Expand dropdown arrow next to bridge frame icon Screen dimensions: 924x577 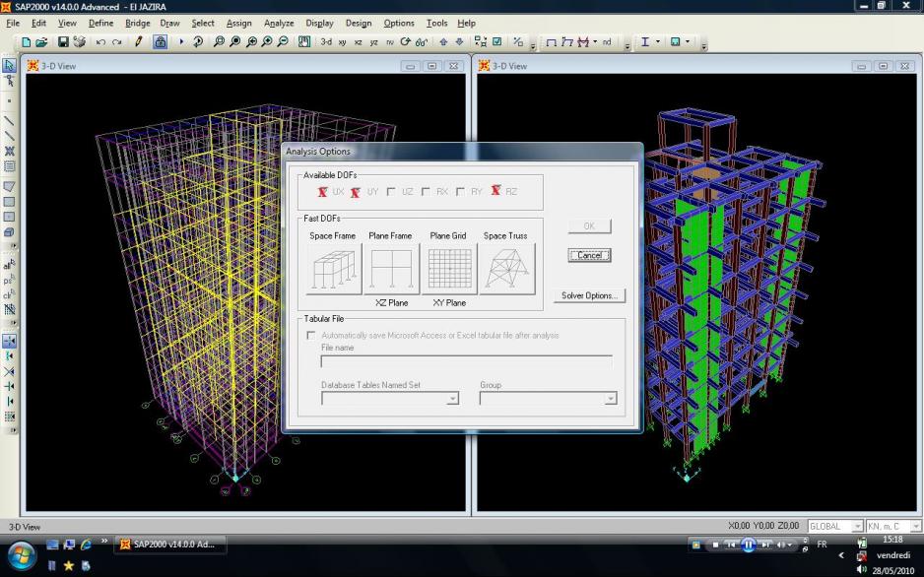click(x=595, y=41)
